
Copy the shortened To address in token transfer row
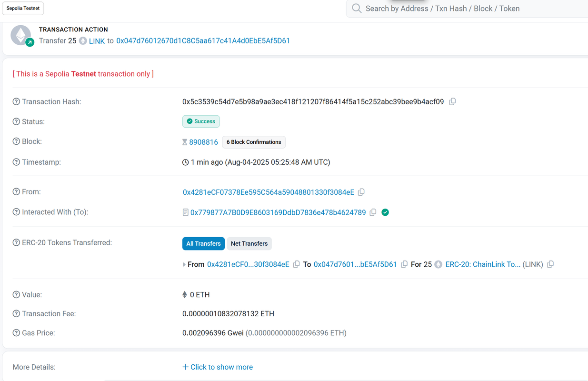[404, 264]
